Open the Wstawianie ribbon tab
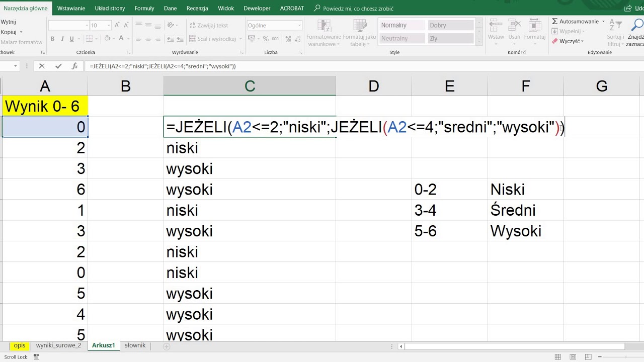 [71, 9]
